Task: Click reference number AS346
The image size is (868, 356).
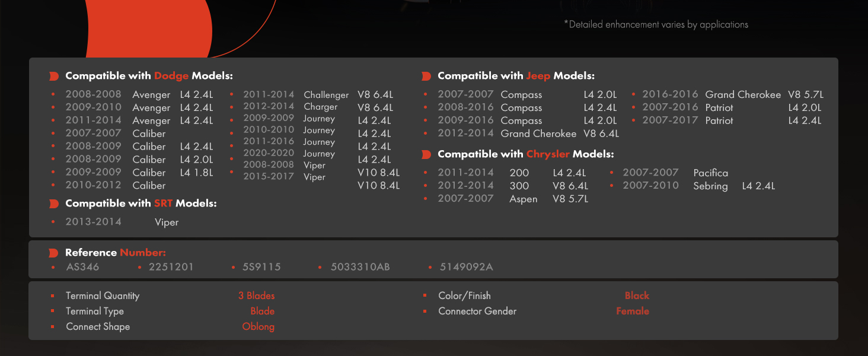Action: point(83,267)
